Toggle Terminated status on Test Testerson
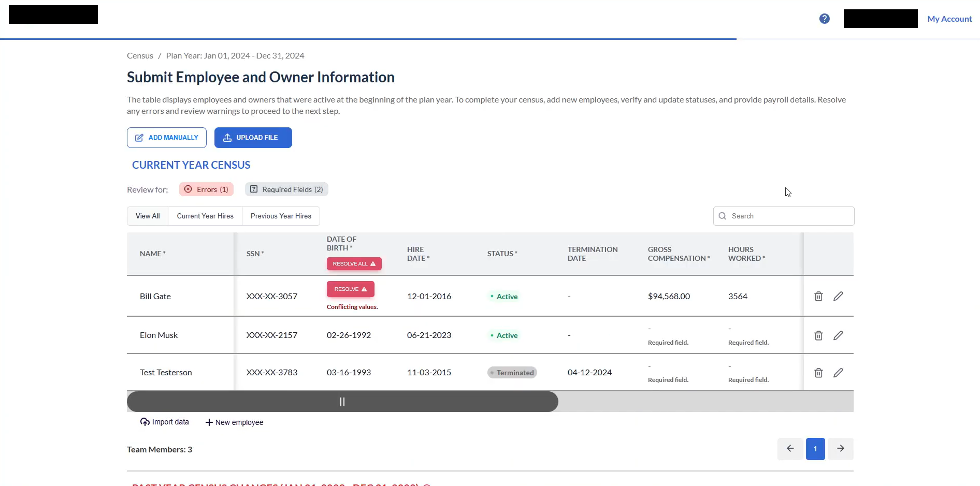980x486 pixels. (x=512, y=372)
